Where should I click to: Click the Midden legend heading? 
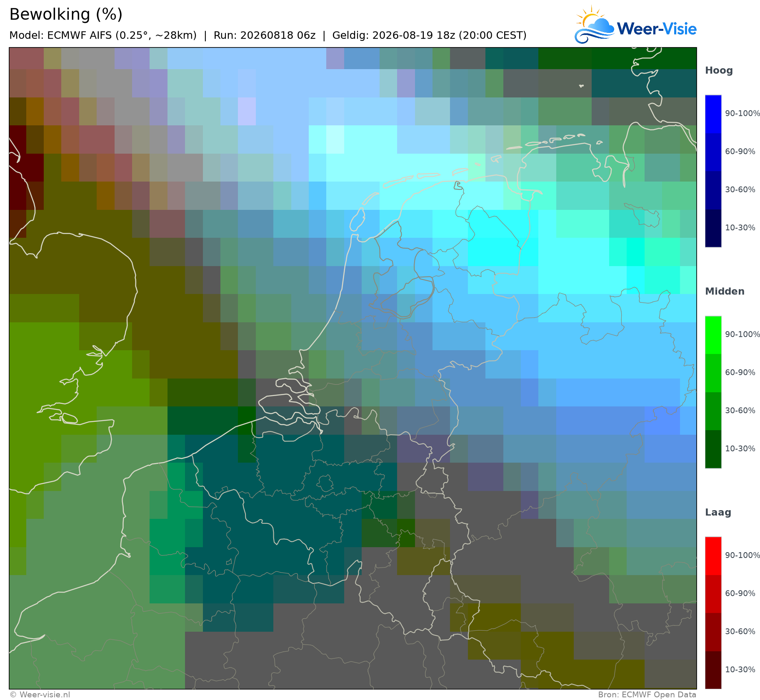(725, 291)
